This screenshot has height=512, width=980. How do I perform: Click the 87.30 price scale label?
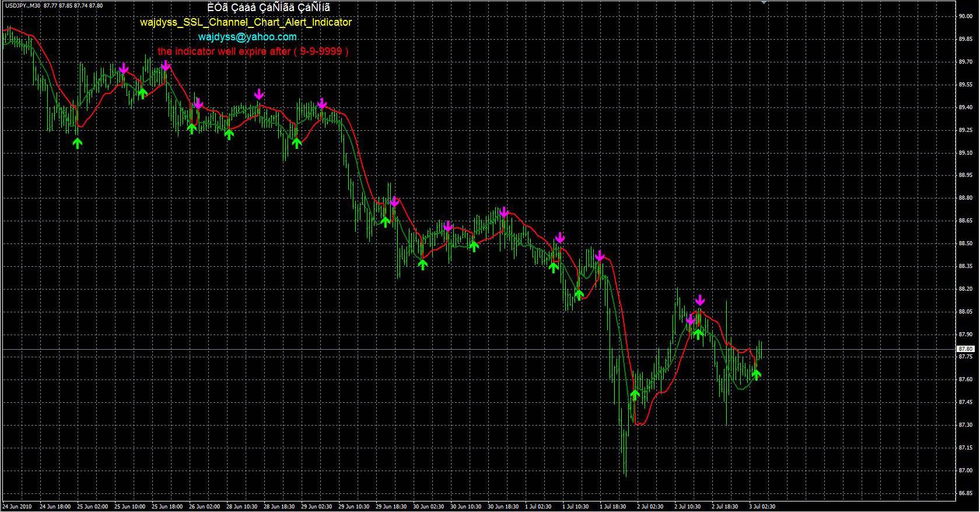pos(965,425)
